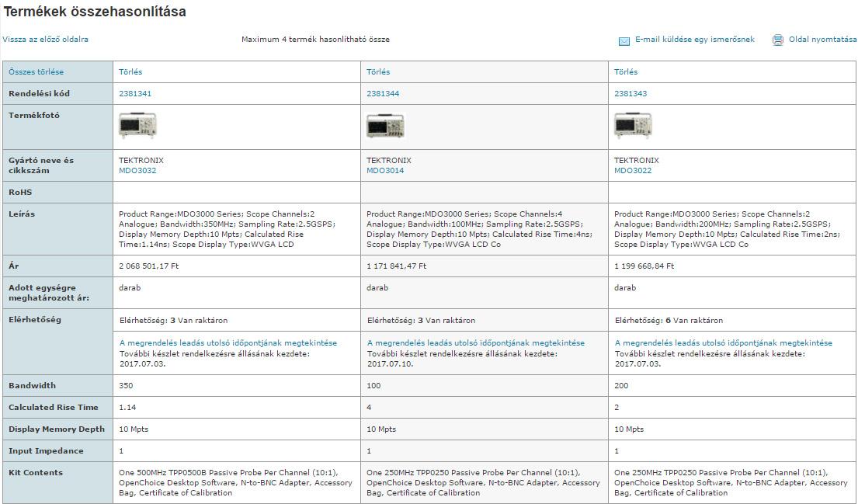Click the email envelope icon

click(x=624, y=41)
